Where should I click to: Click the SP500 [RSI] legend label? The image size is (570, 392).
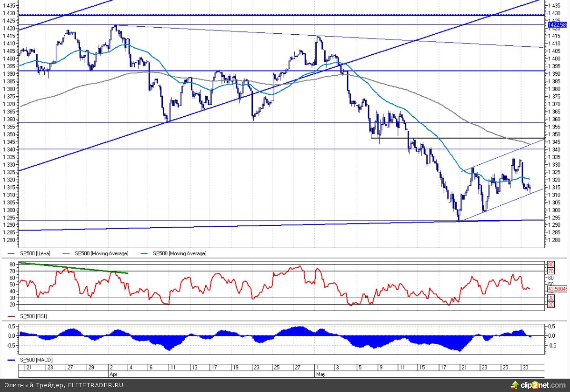(32, 316)
